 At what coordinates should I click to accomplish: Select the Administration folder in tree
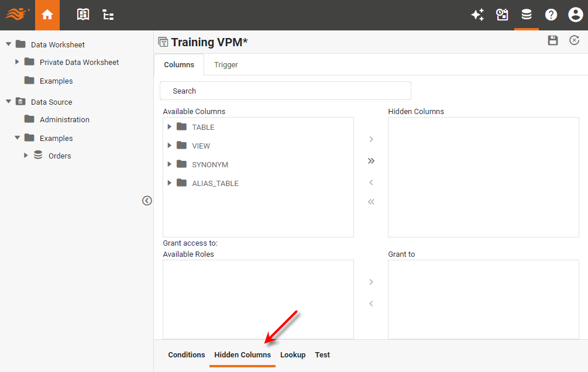tap(64, 119)
